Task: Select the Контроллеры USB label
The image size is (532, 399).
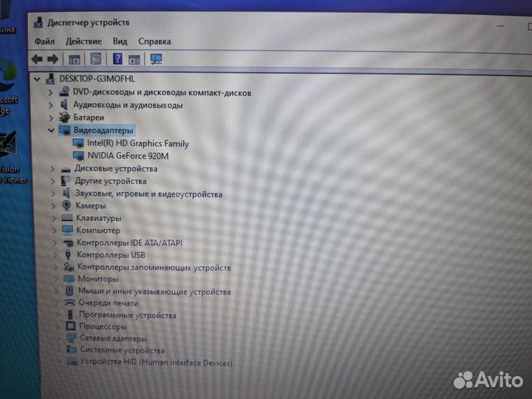Action: (111, 255)
